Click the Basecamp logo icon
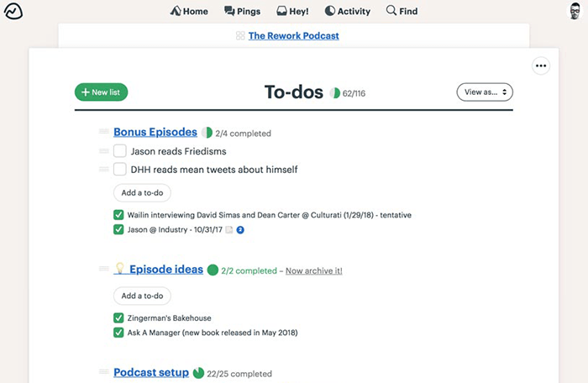Viewport: 588px width, 383px height. point(13,12)
